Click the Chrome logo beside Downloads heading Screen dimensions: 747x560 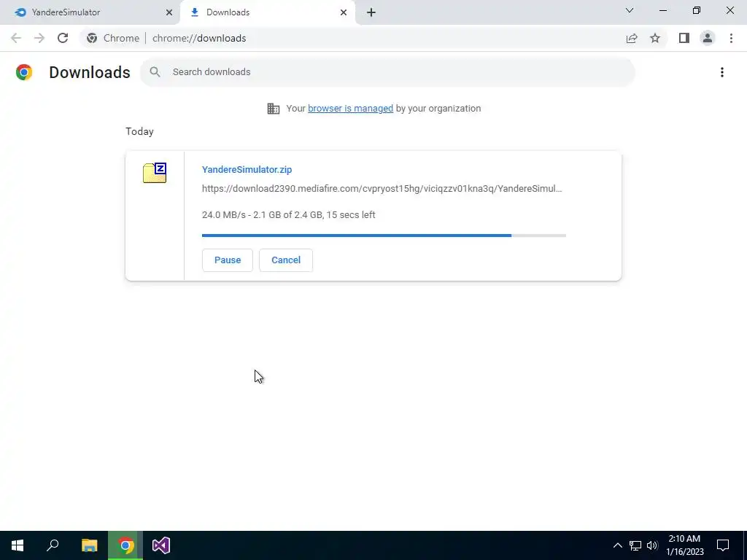tap(24, 72)
